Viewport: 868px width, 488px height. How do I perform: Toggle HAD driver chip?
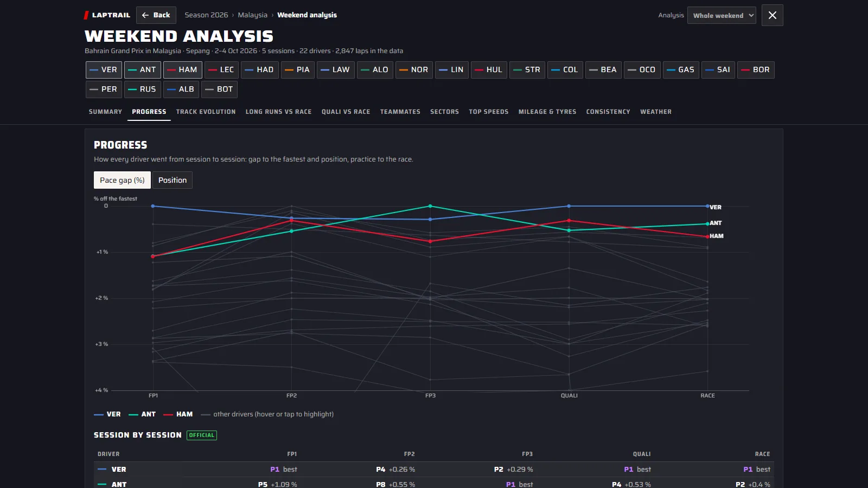(x=259, y=69)
